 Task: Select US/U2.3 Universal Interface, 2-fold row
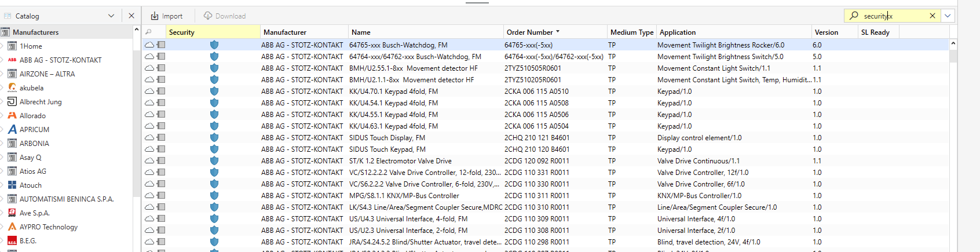tap(546, 230)
